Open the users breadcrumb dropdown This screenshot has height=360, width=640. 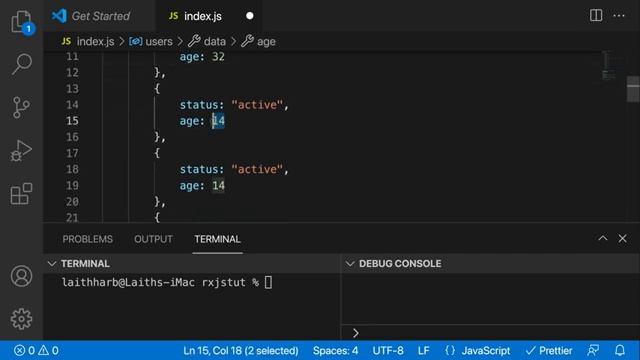coord(151,42)
